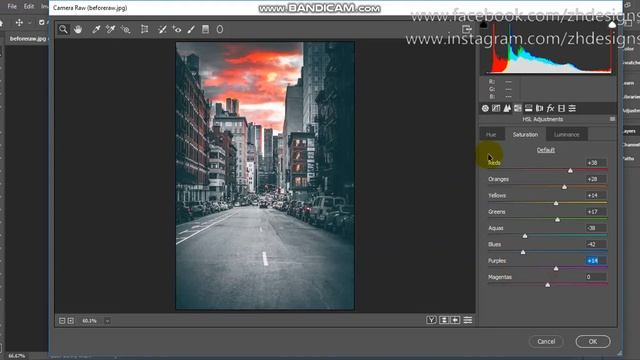Click the Oranges saturation slider handle
This screenshot has width=640, height=360.
click(564, 187)
